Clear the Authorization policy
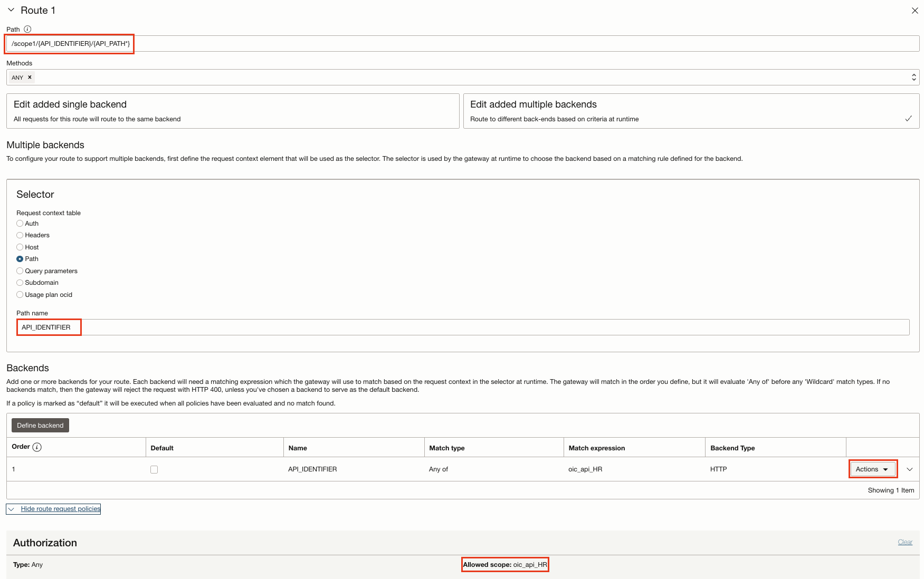The width and height of the screenshot is (924, 579). point(904,542)
